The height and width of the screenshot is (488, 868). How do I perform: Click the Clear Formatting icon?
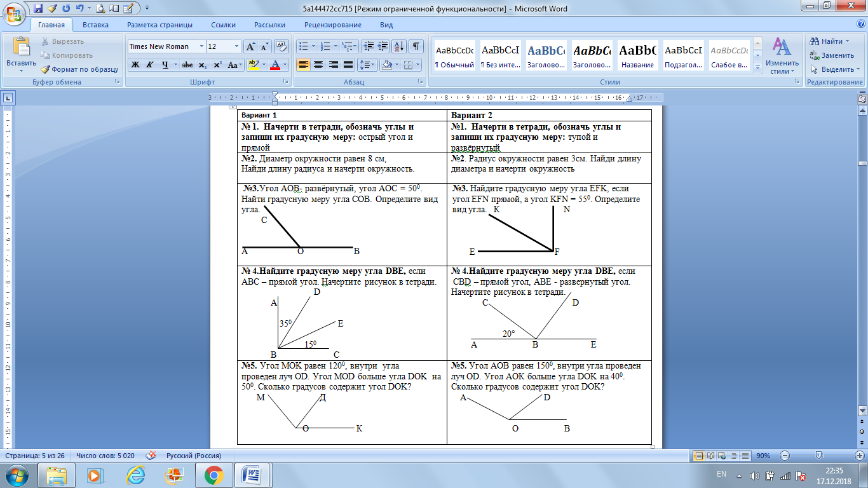pos(282,46)
